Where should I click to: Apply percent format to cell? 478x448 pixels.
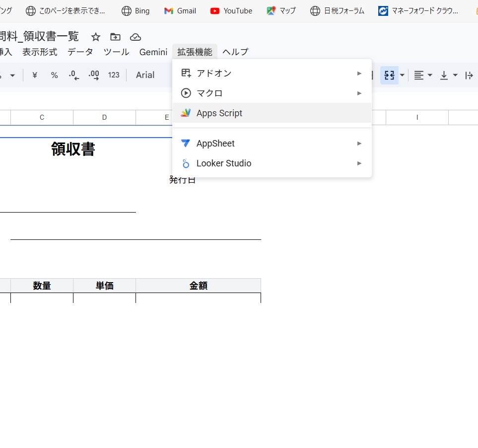point(54,75)
